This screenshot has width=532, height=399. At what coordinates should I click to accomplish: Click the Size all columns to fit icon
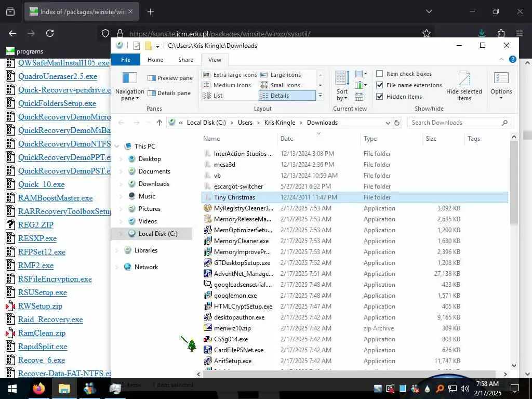click(359, 97)
